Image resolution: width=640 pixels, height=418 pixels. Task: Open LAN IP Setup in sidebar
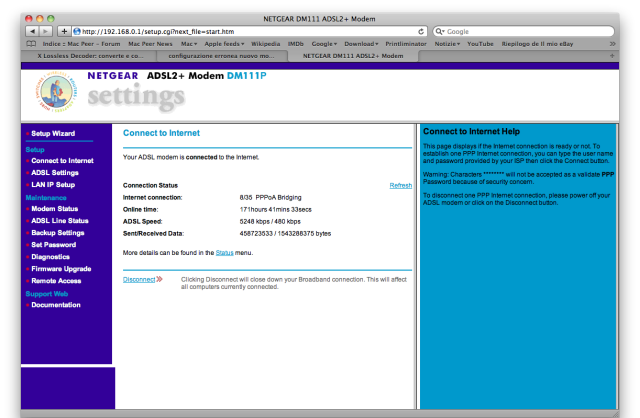53,185
